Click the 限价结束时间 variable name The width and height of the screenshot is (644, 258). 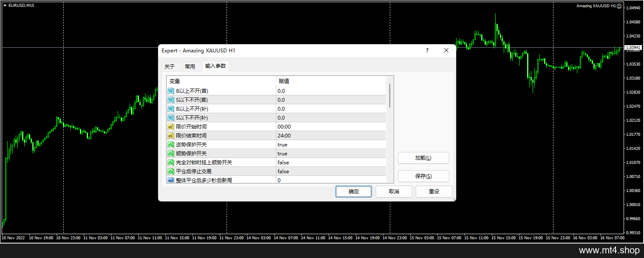point(191,135)
